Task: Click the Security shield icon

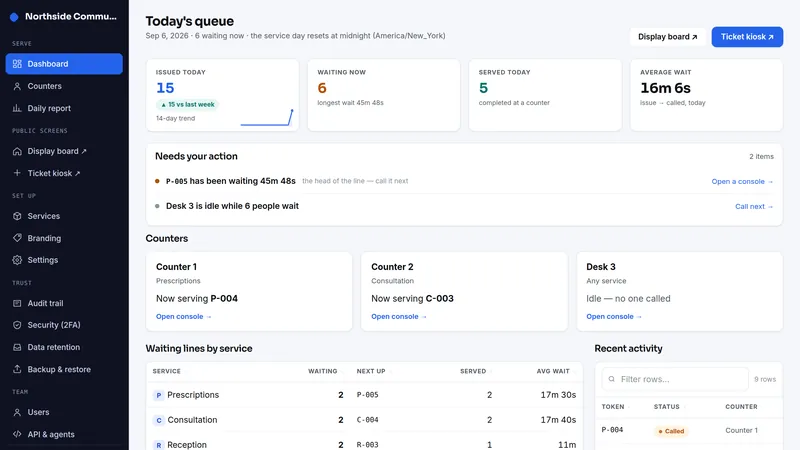Action: pyautogui.click(x=17, y=325)
